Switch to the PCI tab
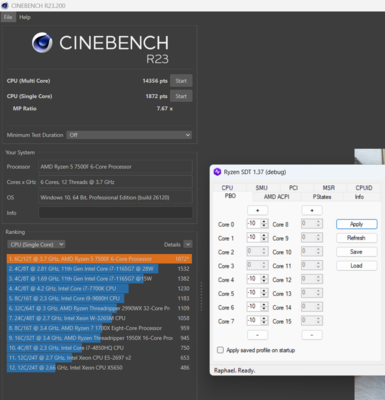The height and width of the screenshot is (400, 385). point(293,188)
